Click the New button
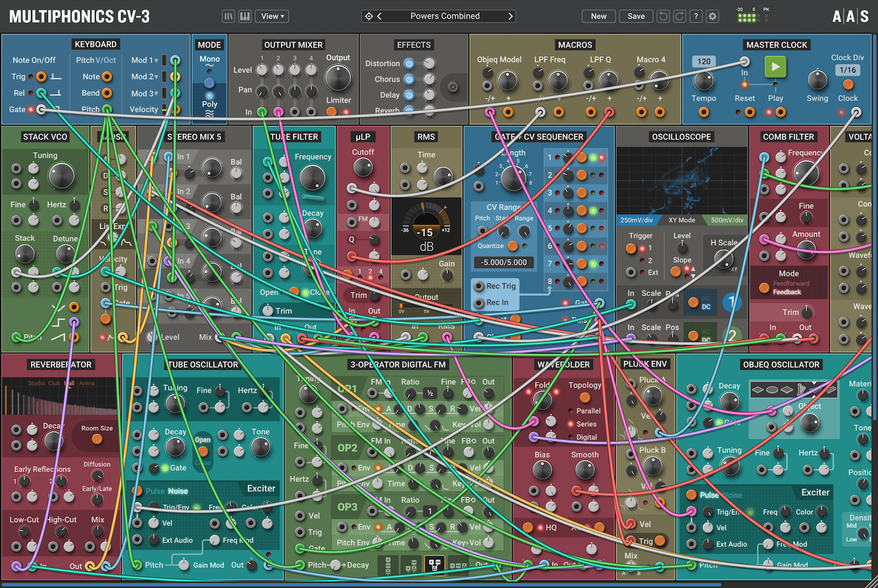This screenshot has width=878, height=588. coord(598,16)
